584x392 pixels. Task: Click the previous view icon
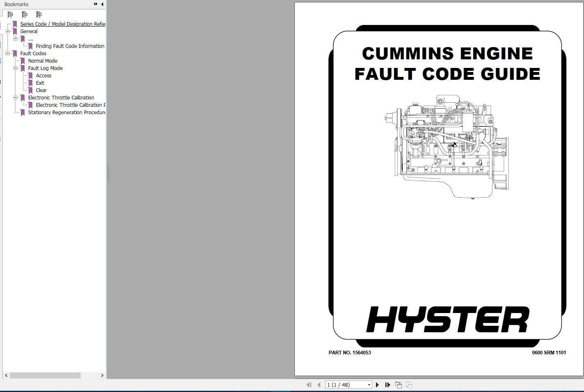398,385
